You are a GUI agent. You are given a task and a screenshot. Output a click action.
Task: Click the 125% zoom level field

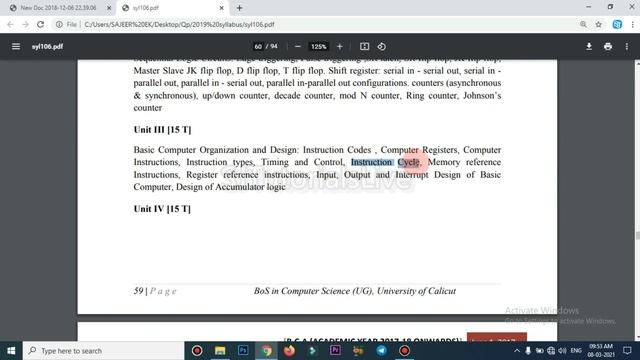(x=318, y=47)
